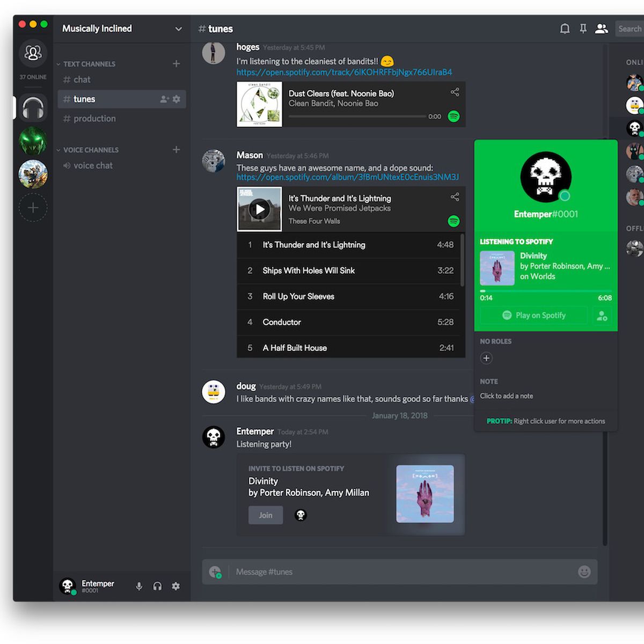Open the green Spotify icon on the embed

pos(453,116)
